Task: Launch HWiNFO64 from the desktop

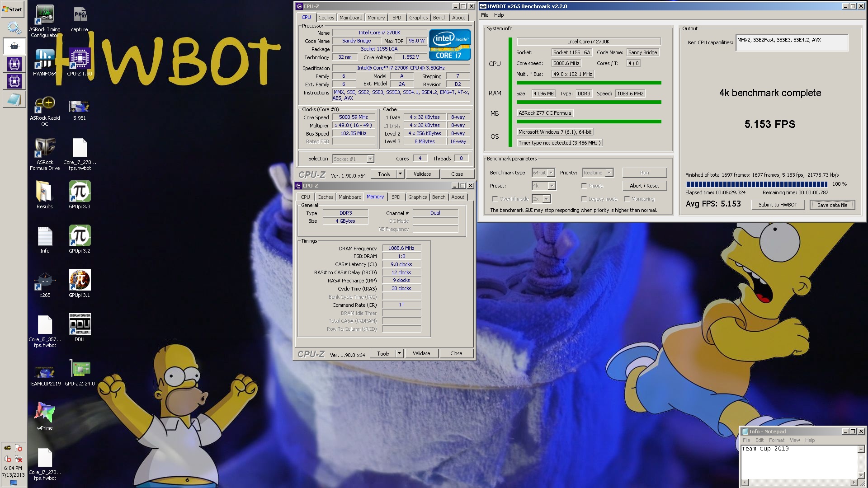Action: (45, 62)
